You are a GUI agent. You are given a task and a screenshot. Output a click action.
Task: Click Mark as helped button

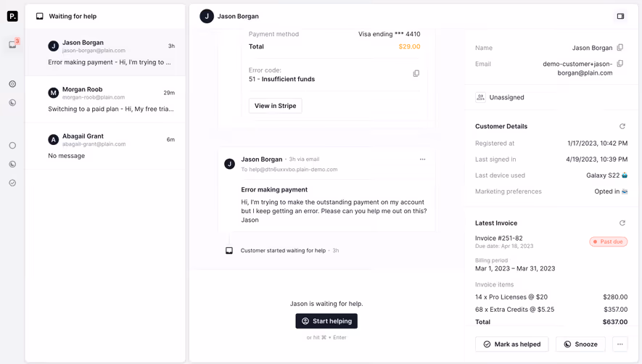[x=512, y=344]
